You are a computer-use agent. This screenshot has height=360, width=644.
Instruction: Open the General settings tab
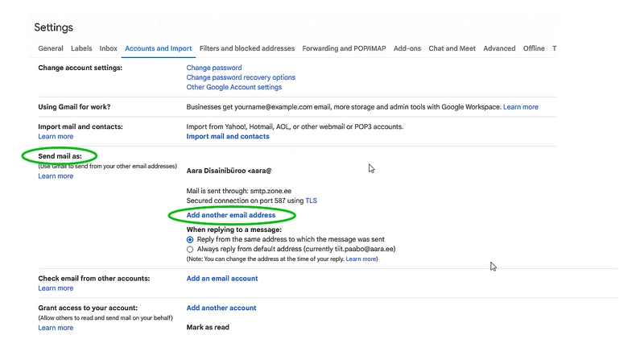coord(51,48)
